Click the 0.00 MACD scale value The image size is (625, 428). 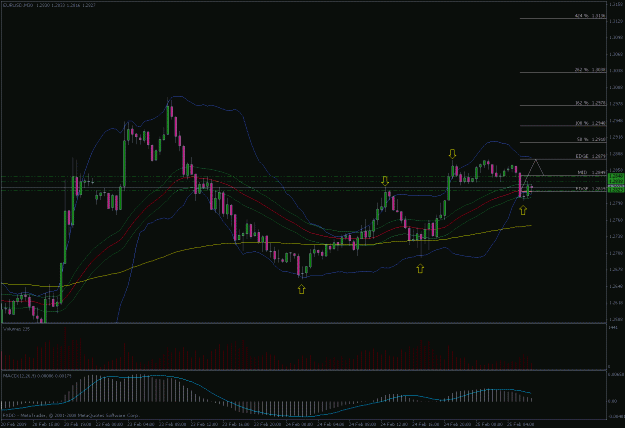coord(612,401)
